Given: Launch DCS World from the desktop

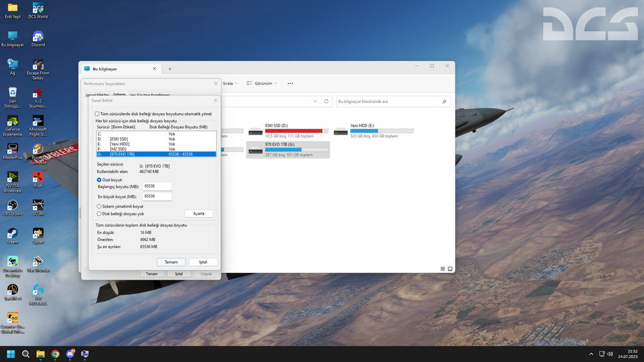Looking at the screenshot, I should (x=38, y=11).
